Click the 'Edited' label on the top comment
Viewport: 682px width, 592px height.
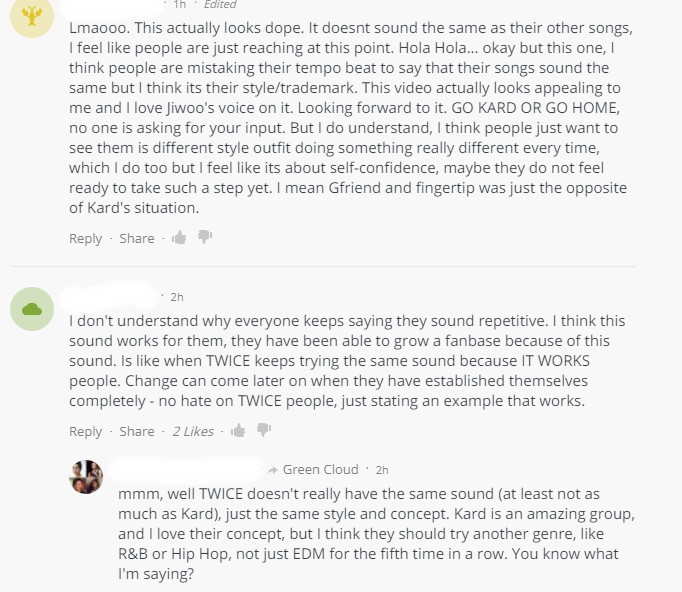(220, 4)
